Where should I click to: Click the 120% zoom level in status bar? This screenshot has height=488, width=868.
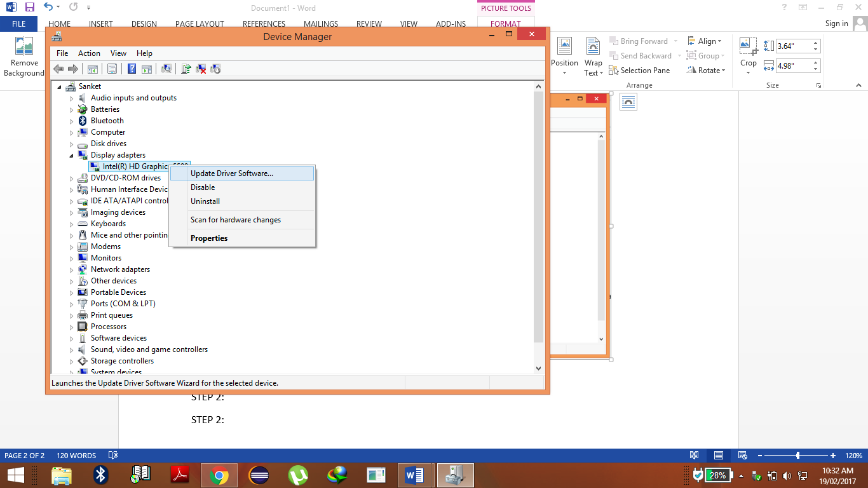(x=853, y=456)
